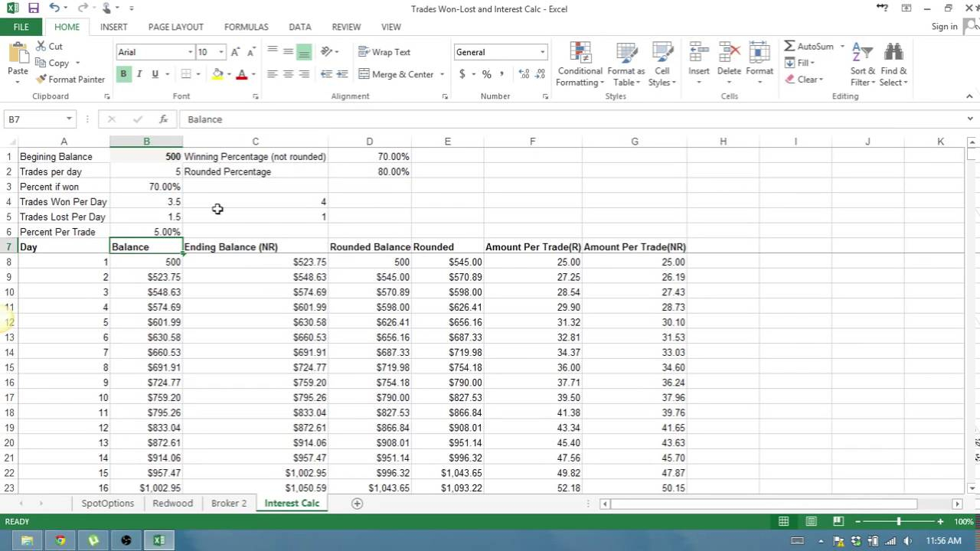980x551 pixels.
Task: Open the FORMULAS ribbon tab
Action: coord(246,27)
